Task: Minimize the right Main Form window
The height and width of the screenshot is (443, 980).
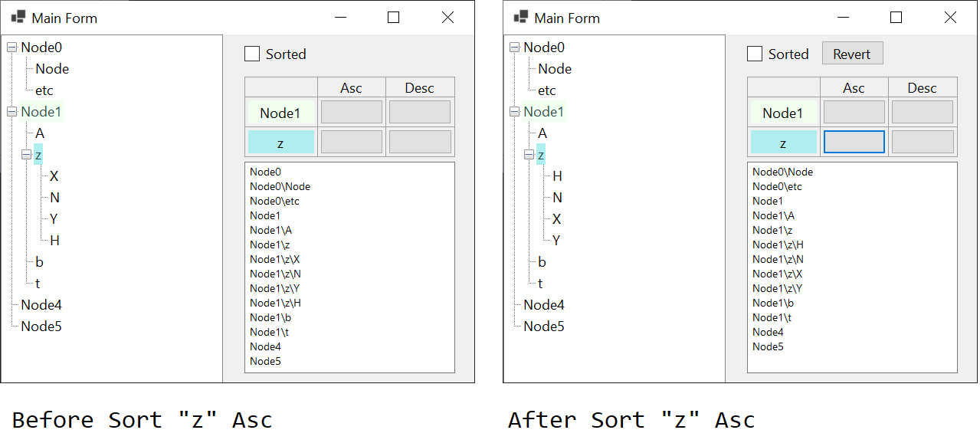Action: 842,18
